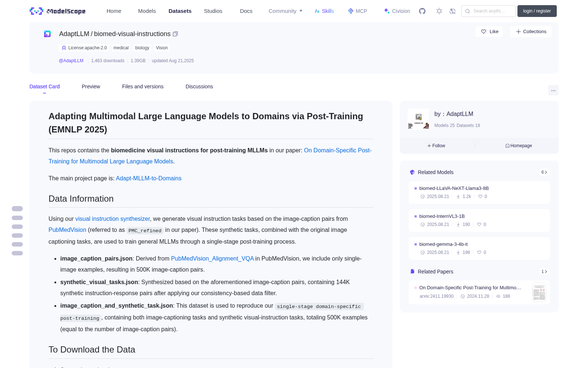Click the download icon on biomed-gemma-3-4b-it
588x368 pixels.
pos(458,252)
